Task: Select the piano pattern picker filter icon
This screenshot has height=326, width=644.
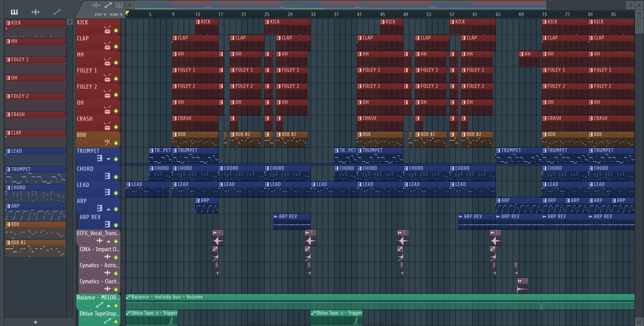Action: click(x=14, y=12)
